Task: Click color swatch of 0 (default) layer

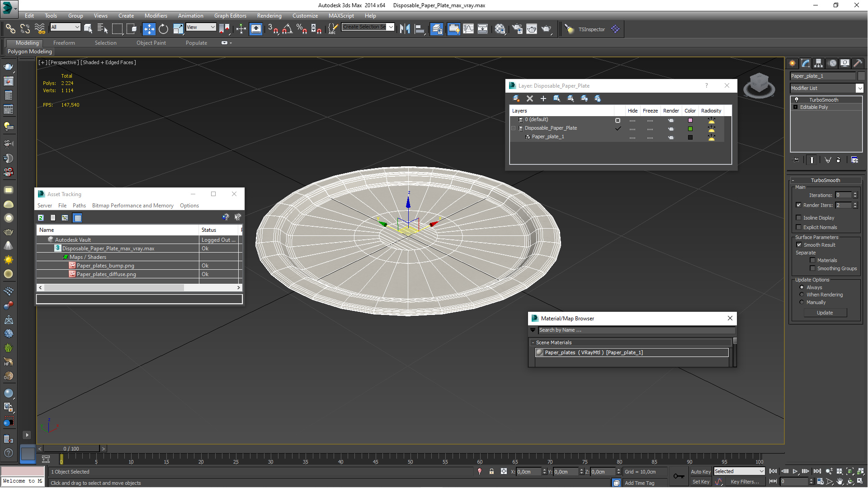Action: point(690,120)
